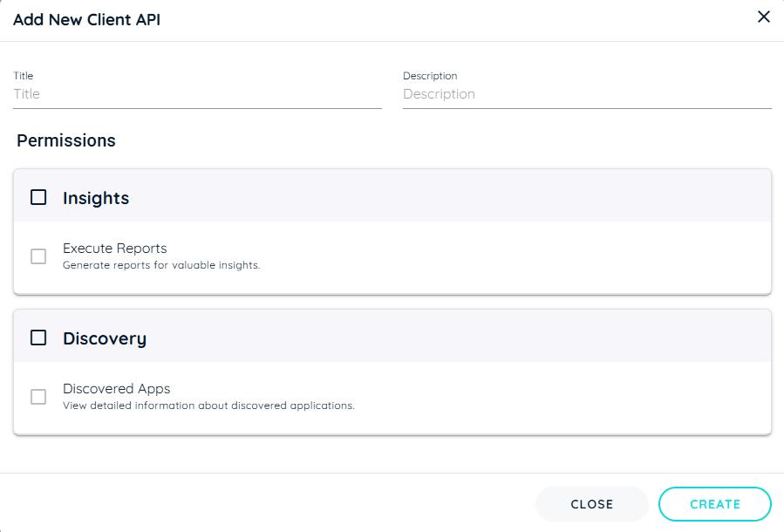Click the 'Add New Client API' dialog title
784x532 pixels.
pyautogui.click(x=87, y=19)
